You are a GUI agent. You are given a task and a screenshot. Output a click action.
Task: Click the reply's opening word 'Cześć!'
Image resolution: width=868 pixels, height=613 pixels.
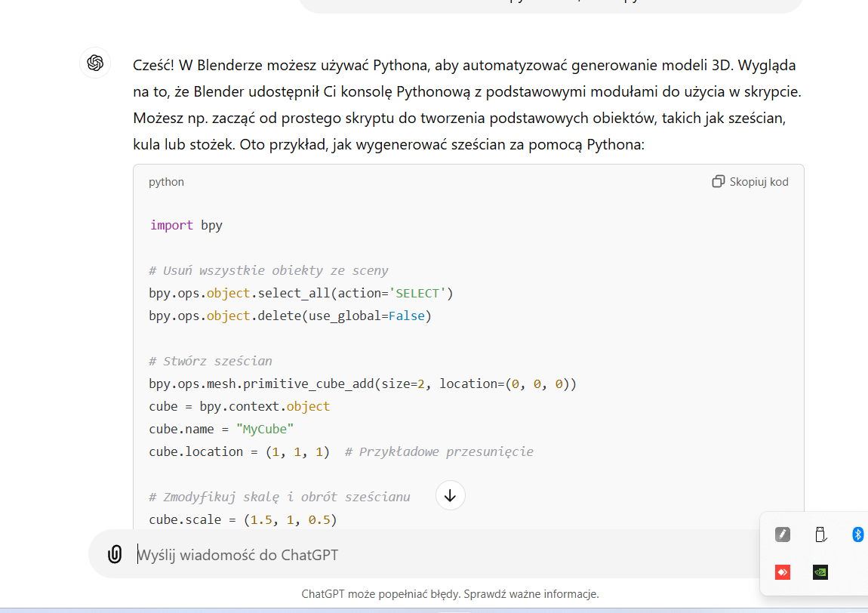(x=153, y=65)
